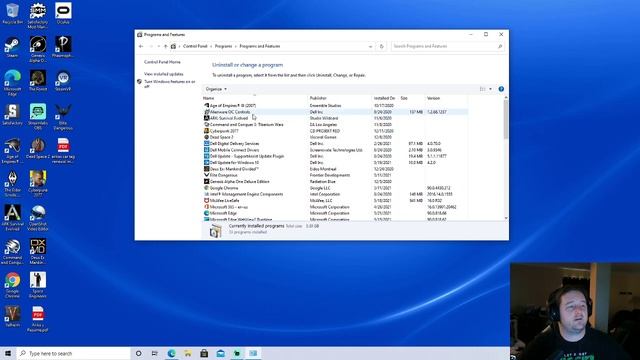Viewport: 640px width, 360px height.
Task: Select Intel Management Engine Components row
Action: coord(335,194)
